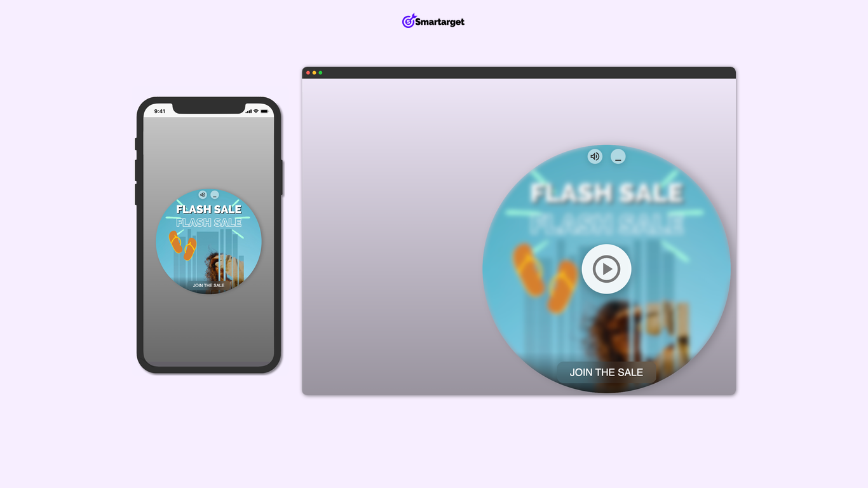
Task: Click the Smartarget logo at top
Action: click(433, 22)
